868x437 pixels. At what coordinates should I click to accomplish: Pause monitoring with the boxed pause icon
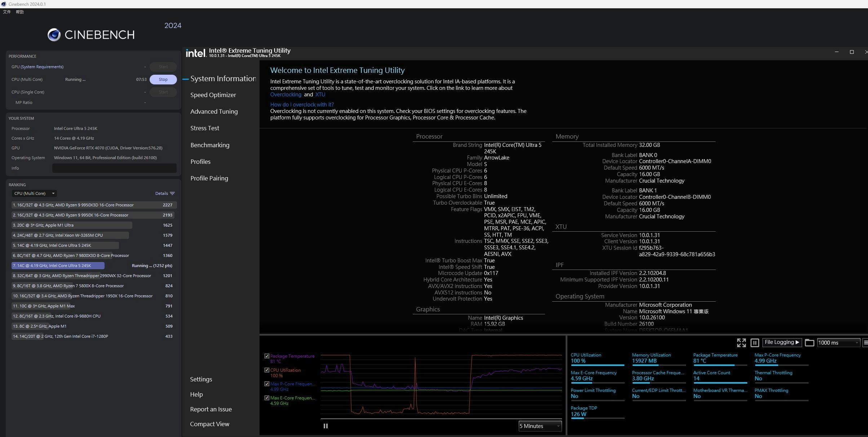[754, 343]
